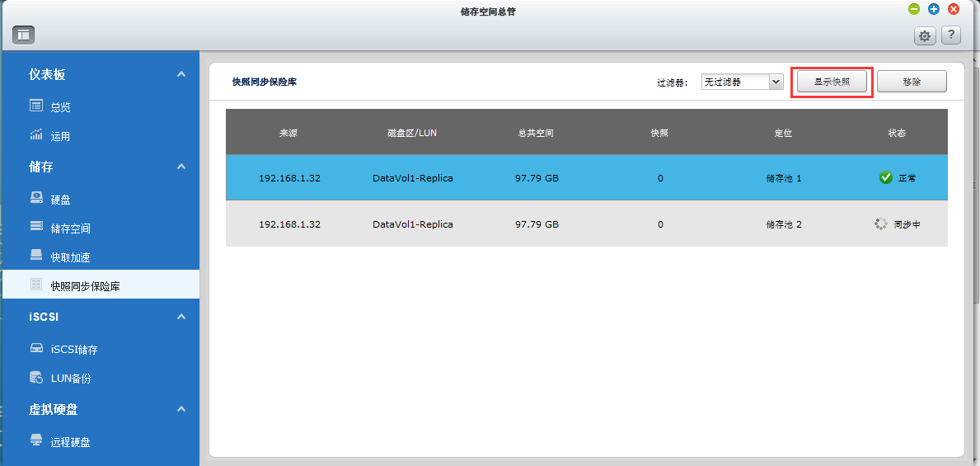Click 97.79 GB in the 同步中 row
Screen dimensions: 980x466
tap(537, 224)
